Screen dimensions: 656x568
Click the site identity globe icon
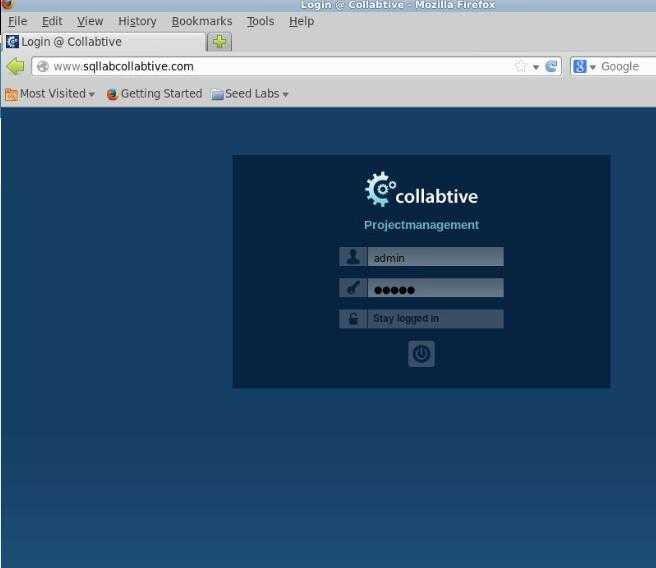[43, 67]
